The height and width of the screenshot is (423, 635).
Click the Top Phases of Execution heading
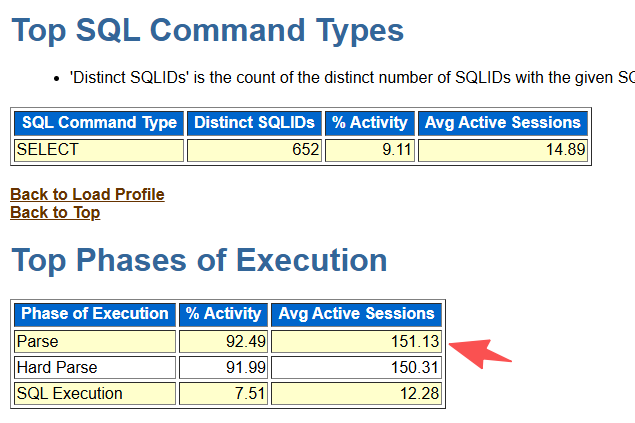tap(200, 260)
